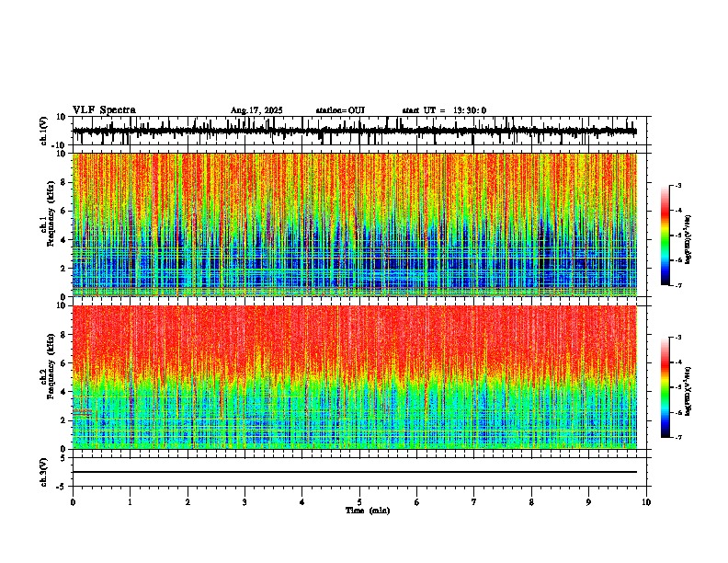This screenshot has width=728, height=563.
Task: Click the "ch.3(V)" axis label
Action: point(44,473)
